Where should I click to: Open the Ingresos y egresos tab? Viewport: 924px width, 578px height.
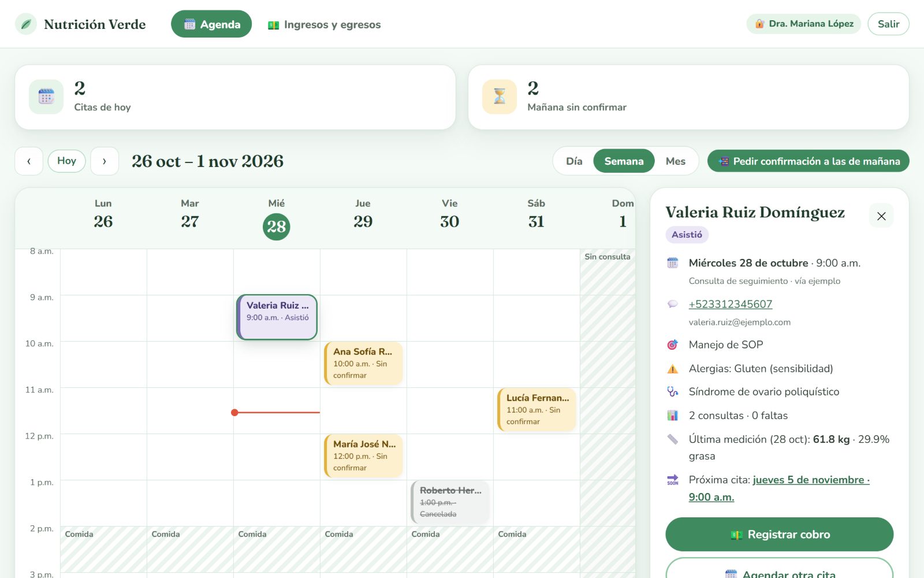tap(324, 24)
